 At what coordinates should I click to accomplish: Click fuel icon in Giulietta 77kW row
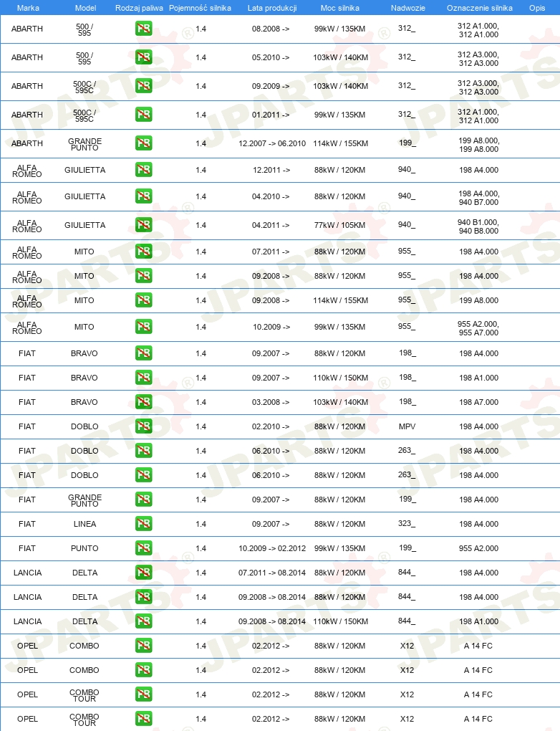144,225
